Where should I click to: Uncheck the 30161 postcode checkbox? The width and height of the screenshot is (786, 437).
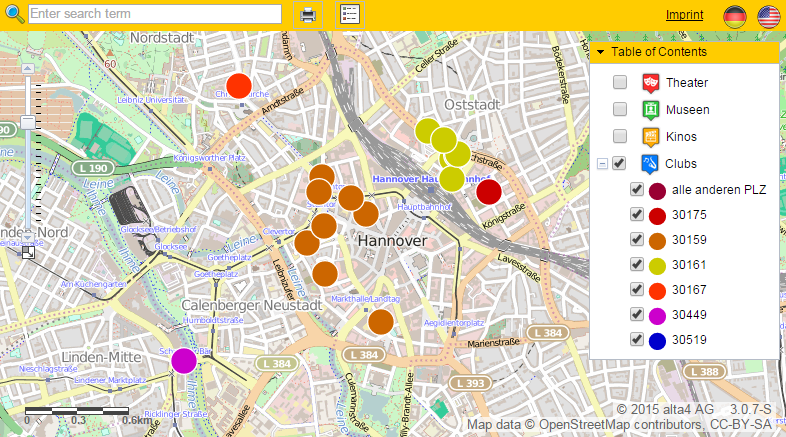point(637,264)
